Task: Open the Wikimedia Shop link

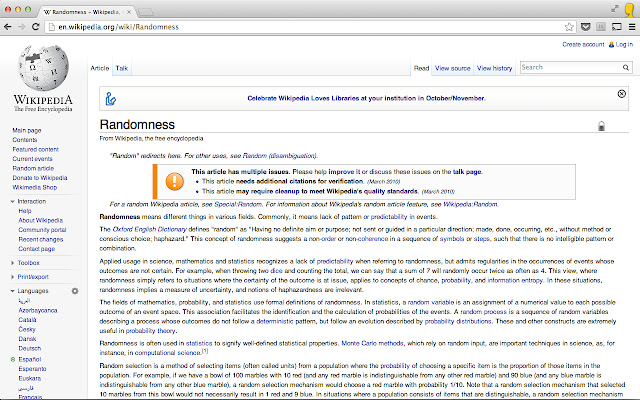Action: click(x=35, y=187)
